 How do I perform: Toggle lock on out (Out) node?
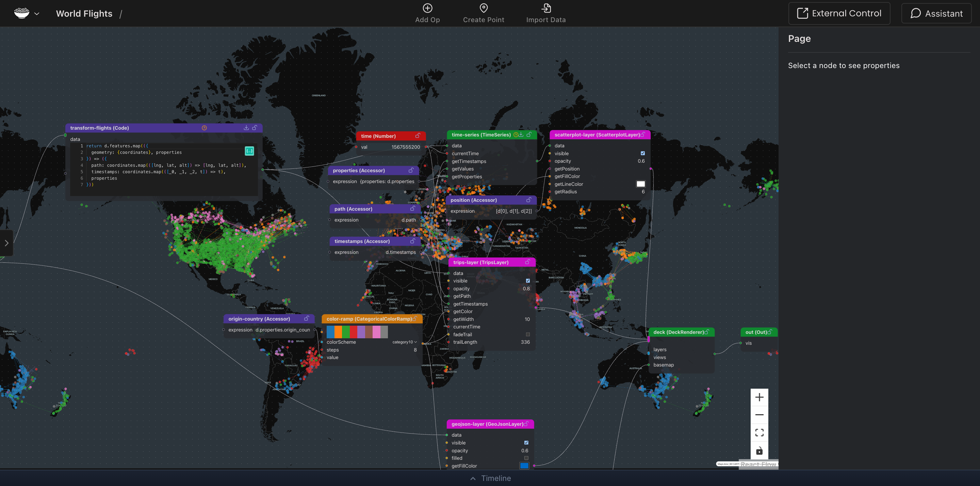point(770,332)
